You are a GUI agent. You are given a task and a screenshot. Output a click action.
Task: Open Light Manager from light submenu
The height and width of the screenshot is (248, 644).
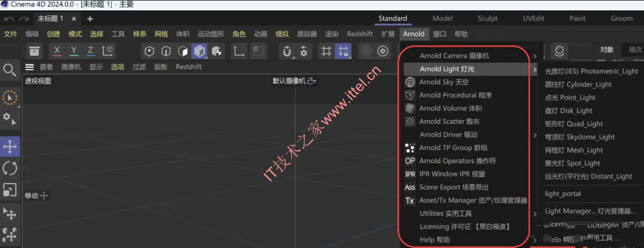tap(590, 212)
